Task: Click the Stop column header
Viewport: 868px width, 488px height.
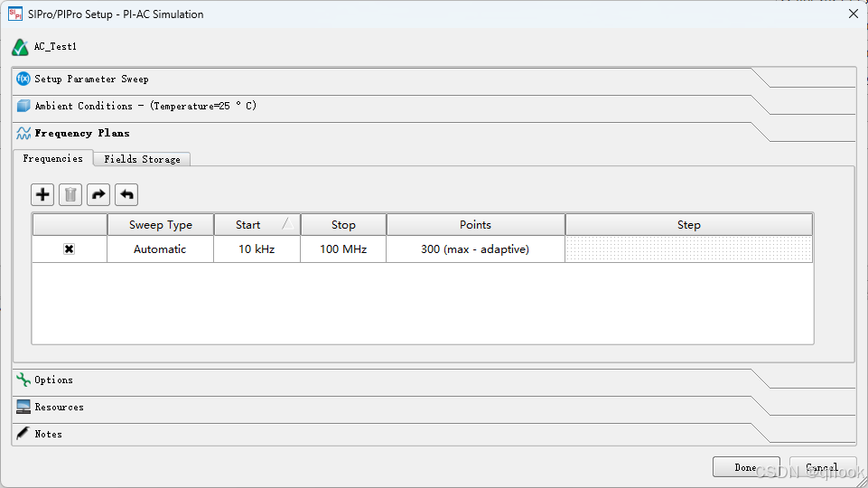Action: pos(343,225)
